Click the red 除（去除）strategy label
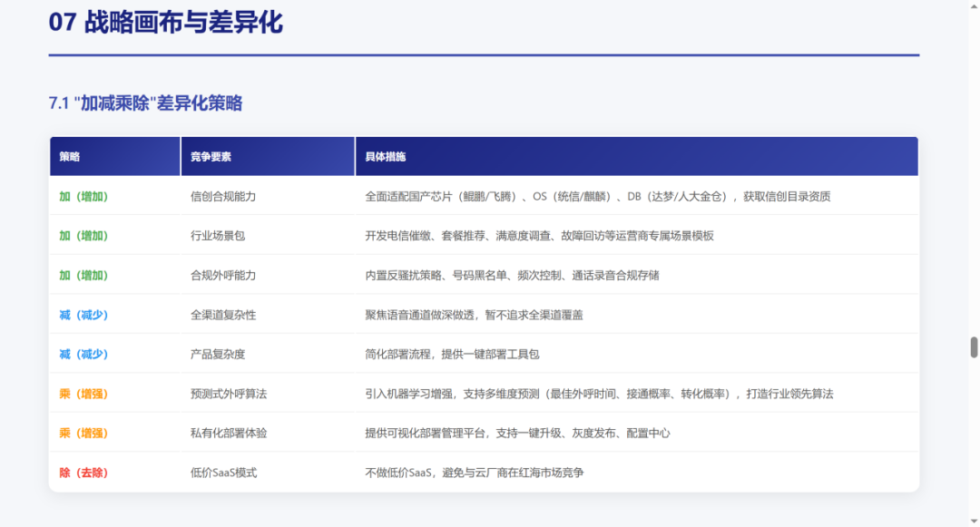Screen dimensions: 980x527 coord(83,473)
